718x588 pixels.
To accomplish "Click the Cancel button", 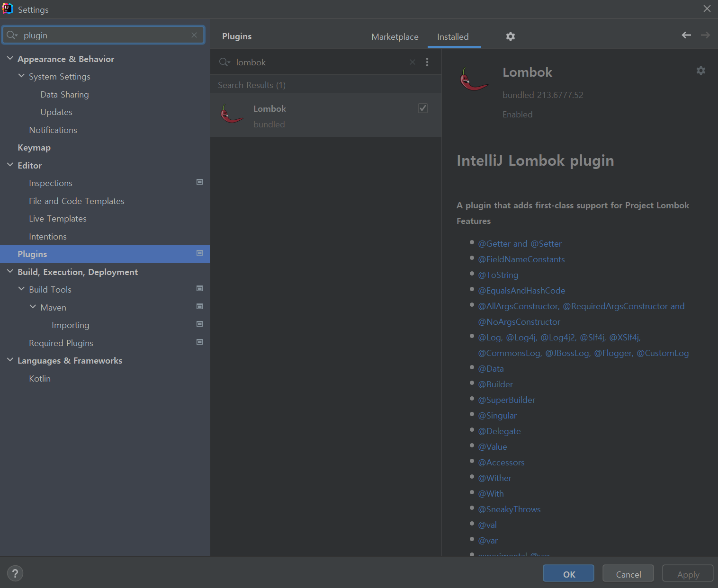I will click(x=628, y=574).
